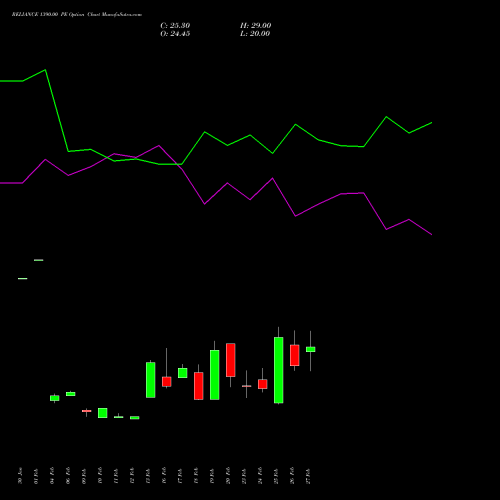This screenshot has height=500, width=500.
Task: Click the 27 Feb date label
Action: [x=308, y=476]
